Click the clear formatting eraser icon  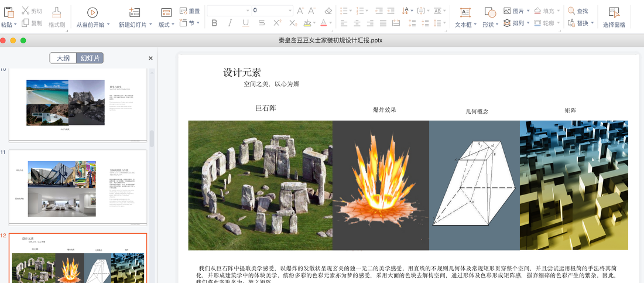(x=328, y=11)
